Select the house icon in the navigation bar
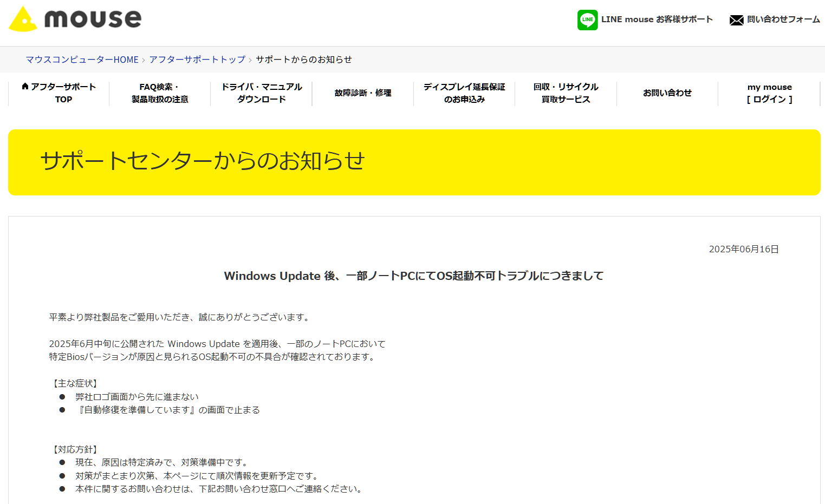The height and width of the screenshot is (504, 825). 25,86
